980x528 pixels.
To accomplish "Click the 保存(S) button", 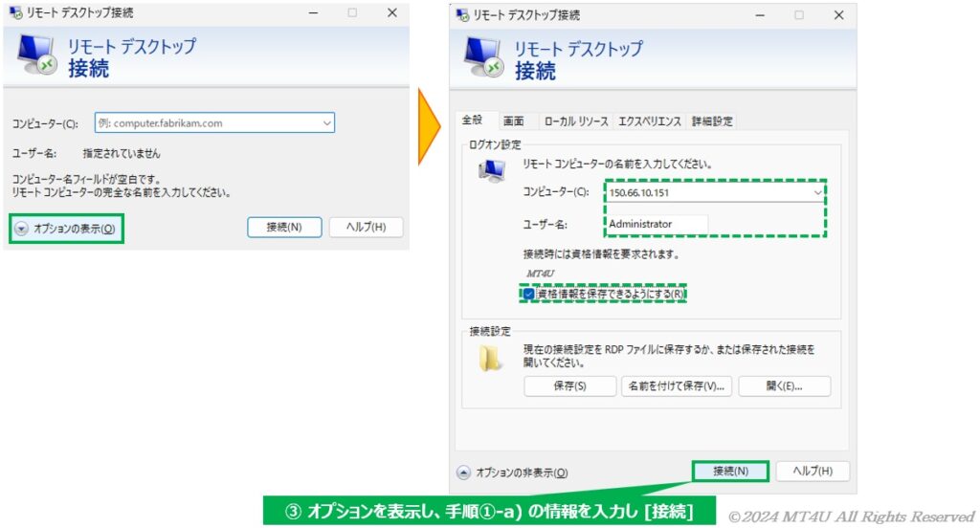I will point(570,386).
